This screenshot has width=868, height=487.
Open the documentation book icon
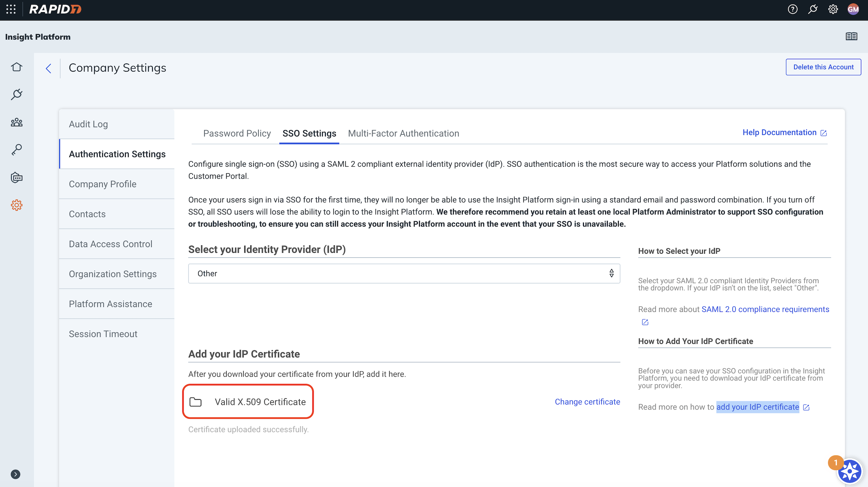pyautogui.click(x=851, y=37)
